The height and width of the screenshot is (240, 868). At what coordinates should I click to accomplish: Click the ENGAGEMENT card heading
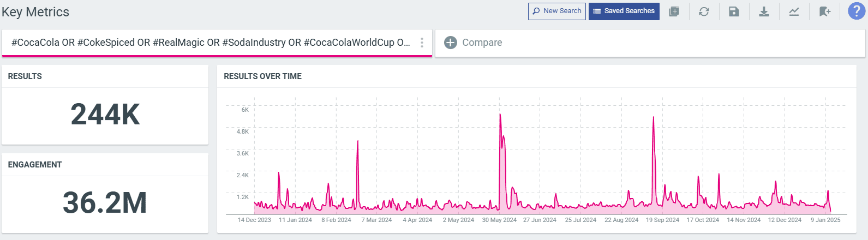[35, 165]
